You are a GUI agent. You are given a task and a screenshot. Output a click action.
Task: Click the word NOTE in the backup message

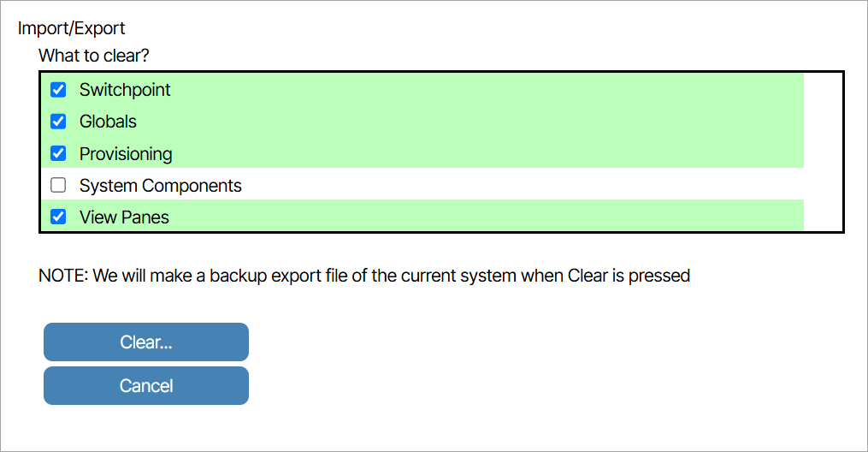[62, 277]
